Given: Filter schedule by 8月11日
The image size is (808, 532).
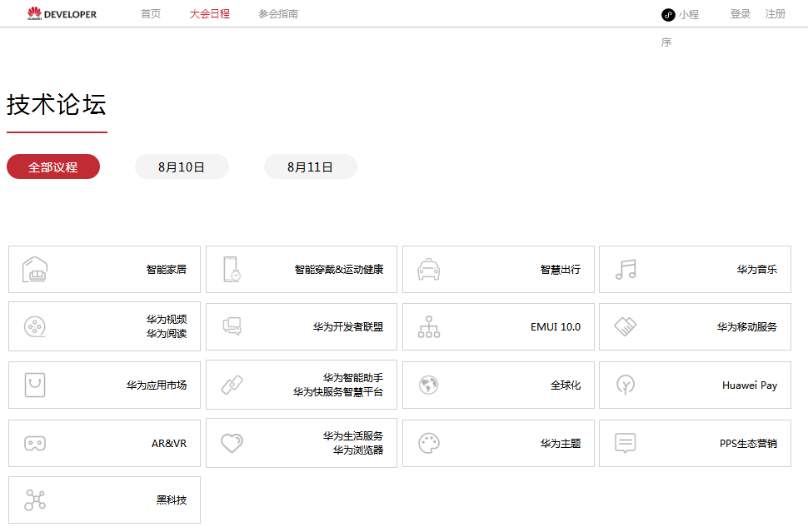Looking at the screenshot, I should point(311,167).
